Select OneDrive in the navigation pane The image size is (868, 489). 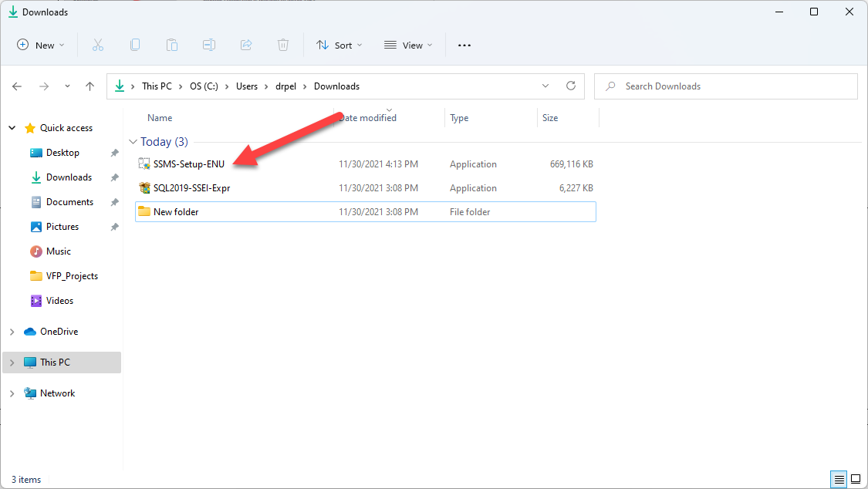(x=59, y=332)
